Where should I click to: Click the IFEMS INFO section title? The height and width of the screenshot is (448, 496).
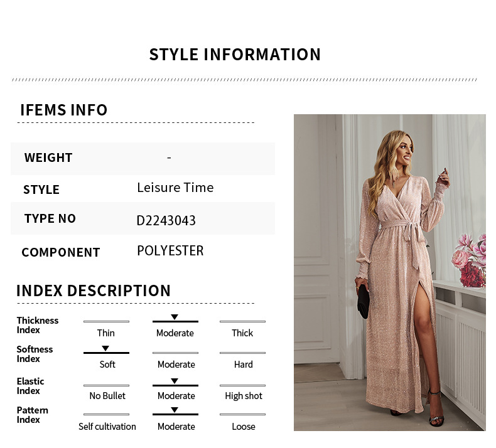[64, 110]
